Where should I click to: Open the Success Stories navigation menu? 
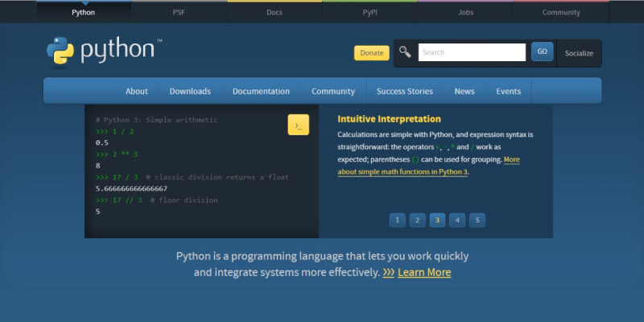[405, 91]
